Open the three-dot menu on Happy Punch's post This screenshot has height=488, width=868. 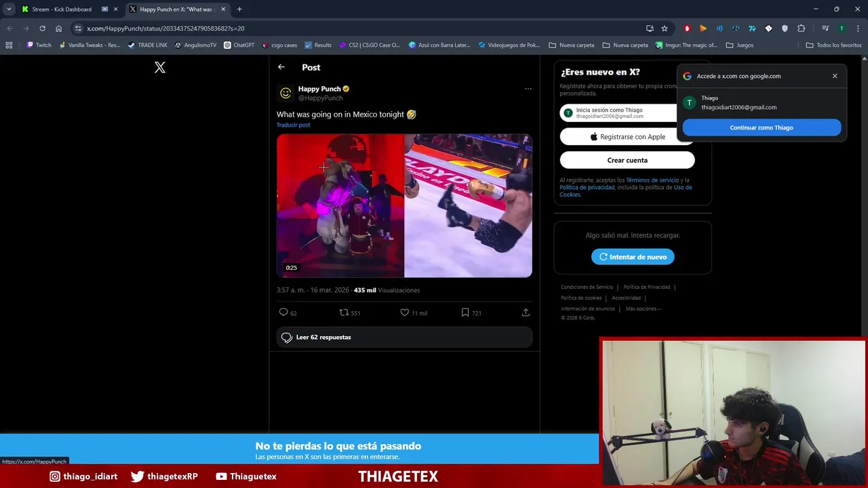[528, 89]
